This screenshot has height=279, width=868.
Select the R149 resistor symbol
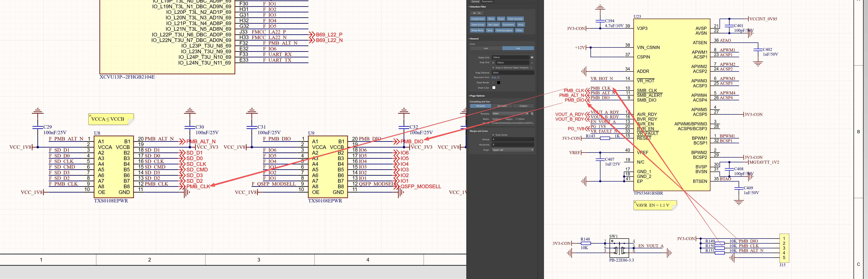(720, 243)
